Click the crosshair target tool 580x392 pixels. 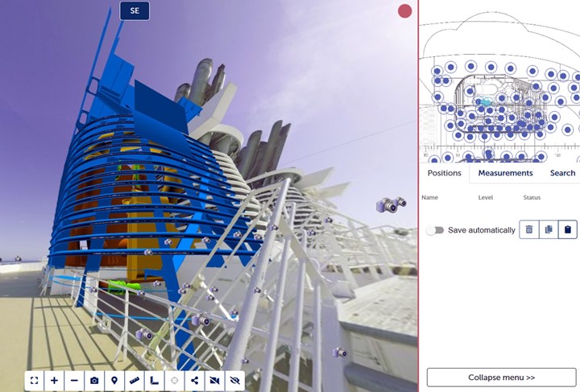pos(175,381)
